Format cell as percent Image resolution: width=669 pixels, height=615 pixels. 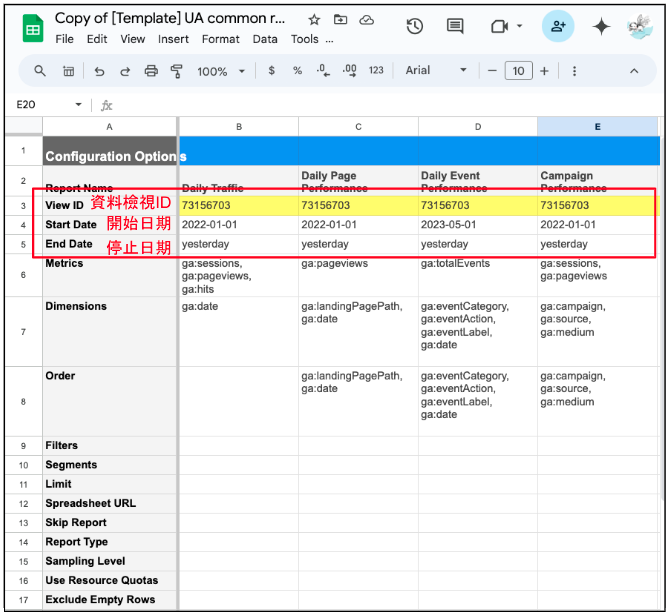click(297, 70)
